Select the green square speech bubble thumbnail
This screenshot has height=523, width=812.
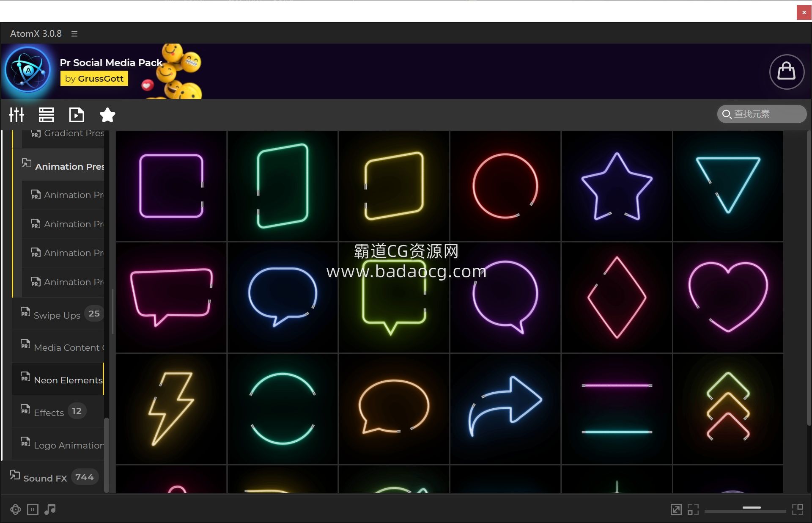[394, 297]
